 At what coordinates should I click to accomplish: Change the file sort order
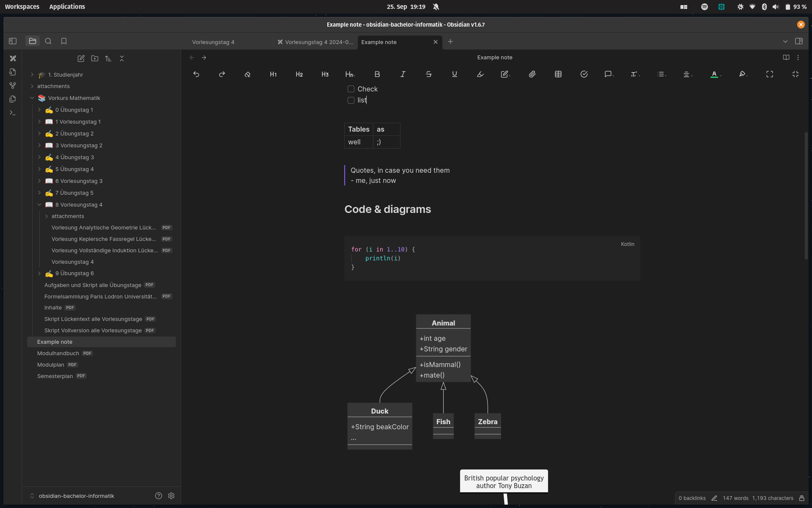click(108, 58)
